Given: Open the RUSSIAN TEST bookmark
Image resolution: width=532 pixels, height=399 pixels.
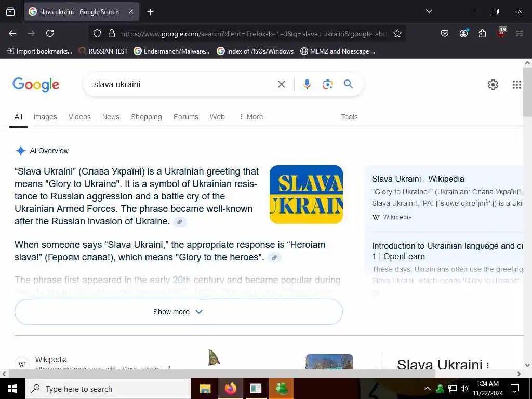Looking at the screenshot, I should (x=103, y=51).
